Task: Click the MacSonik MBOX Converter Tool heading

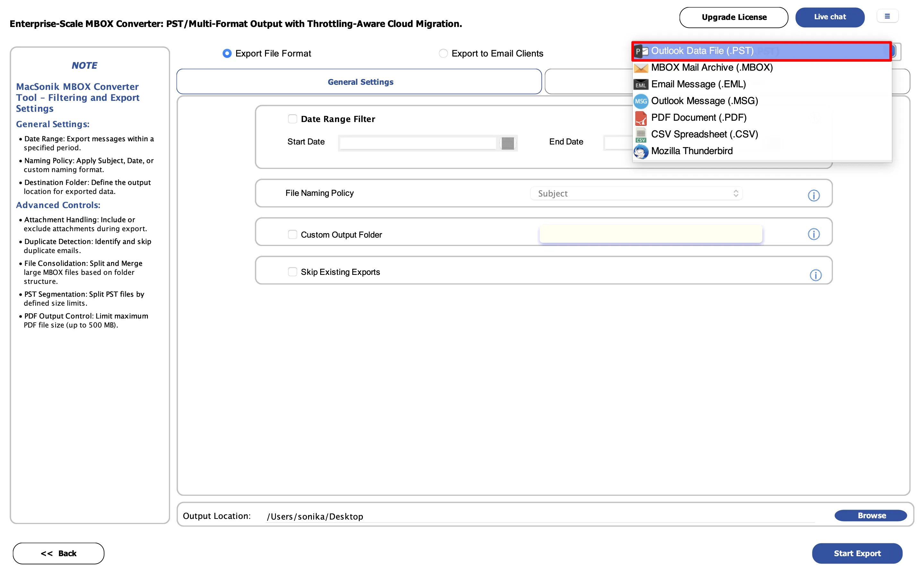Action: [x=78, y=98]
